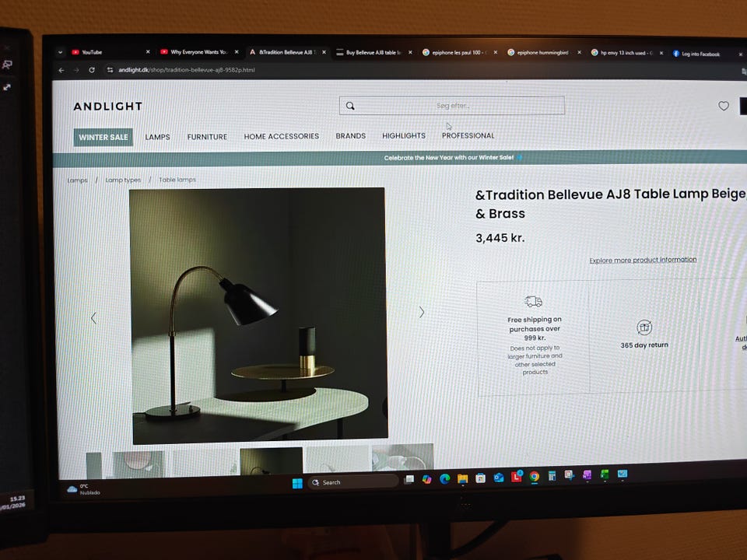Select the rightmost white lamp thumbnail
Image resolution: width=747 pixels, height=560 pixels.
(x=402, y=457)
